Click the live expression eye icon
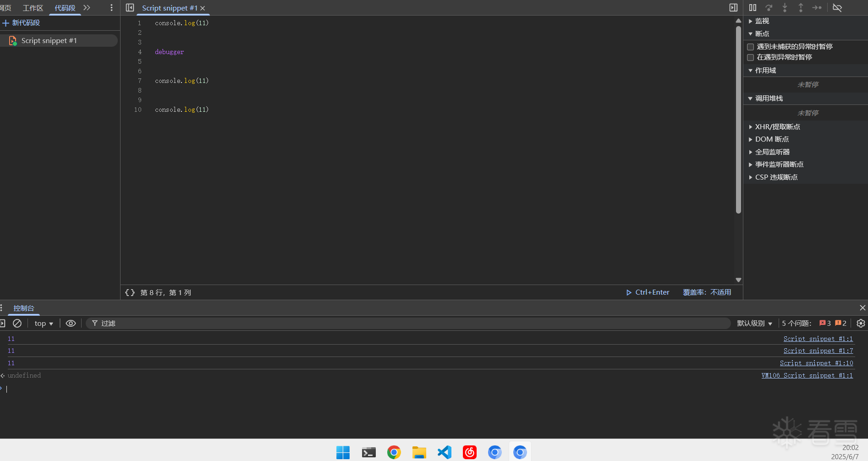 (x=71, y=324)
